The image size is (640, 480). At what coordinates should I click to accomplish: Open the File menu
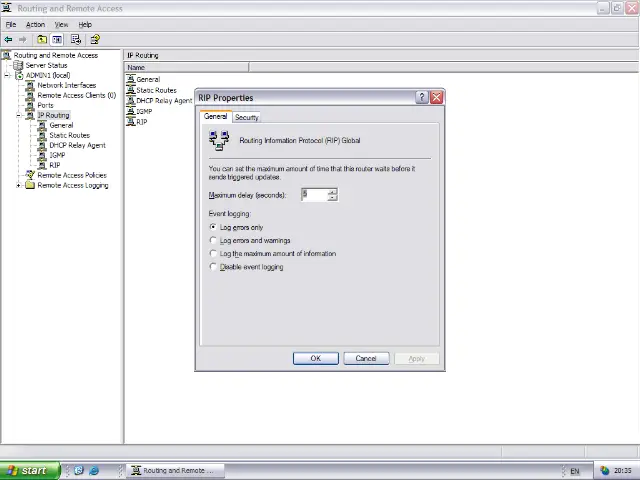point(11,24)
